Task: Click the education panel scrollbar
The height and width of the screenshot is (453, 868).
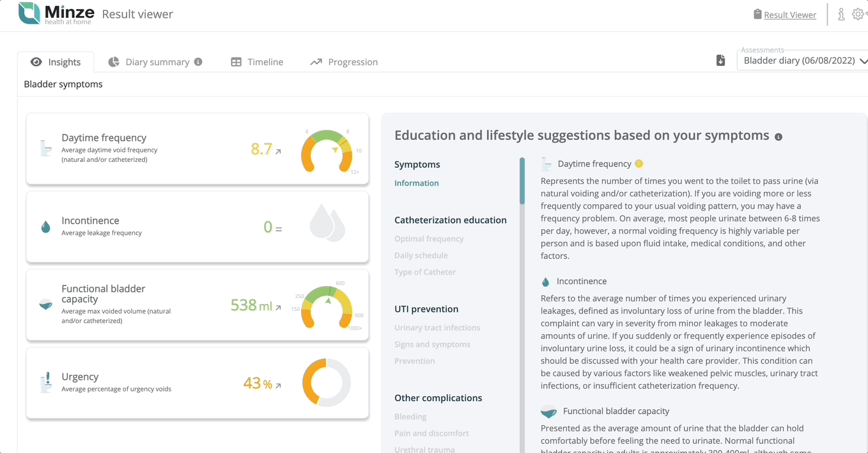Action: click(522, 181)
